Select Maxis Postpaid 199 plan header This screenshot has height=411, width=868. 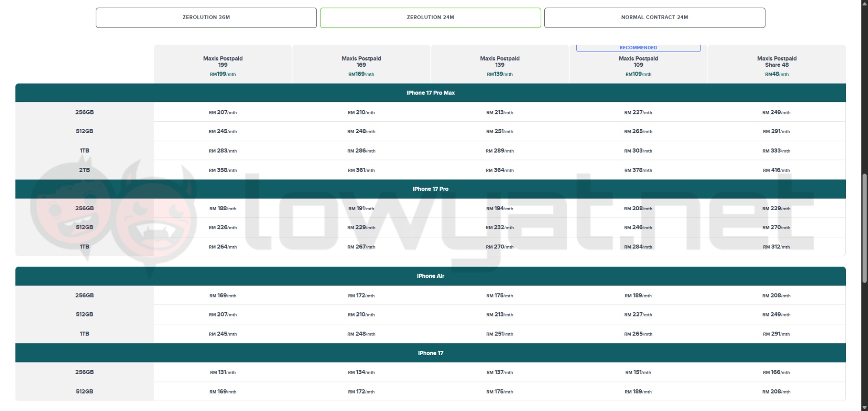click(223, 64)
